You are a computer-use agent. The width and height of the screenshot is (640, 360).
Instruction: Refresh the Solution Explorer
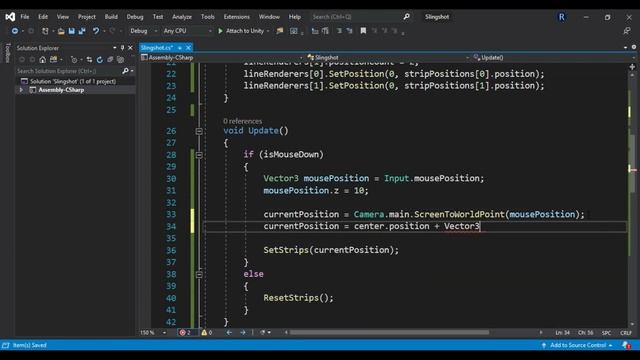[100, 60]
